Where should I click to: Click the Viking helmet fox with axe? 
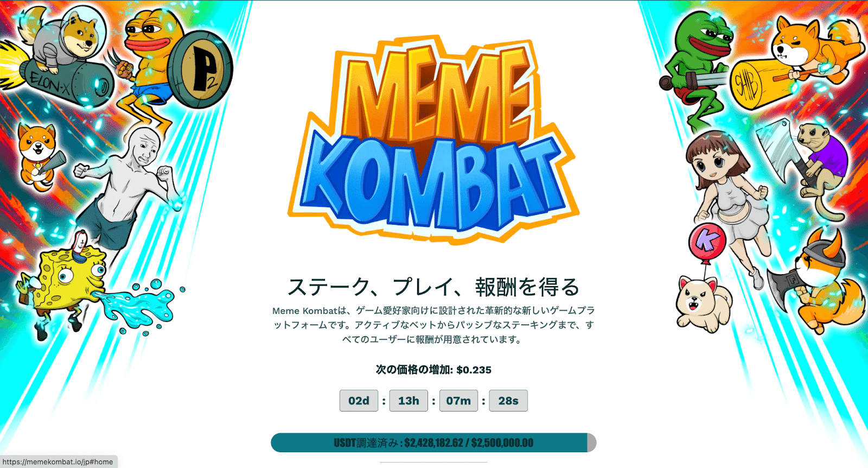coord(819,282)
